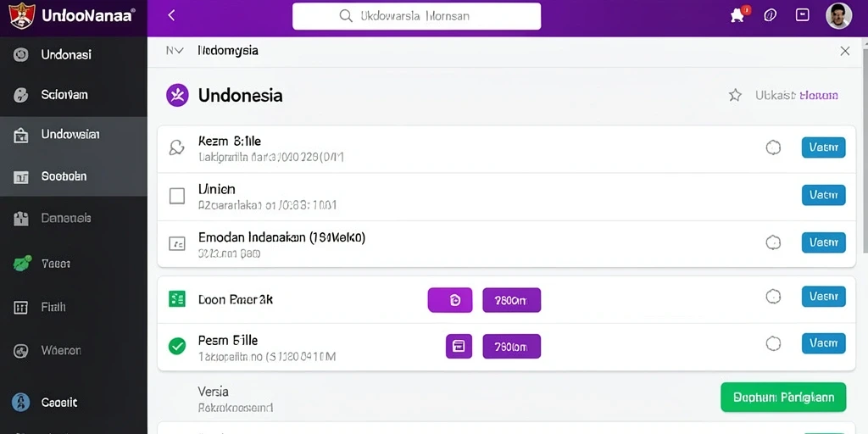Click the Kezm 8:lile row icon
This screenshot has width=868, height=434.
tap(176, 147)
